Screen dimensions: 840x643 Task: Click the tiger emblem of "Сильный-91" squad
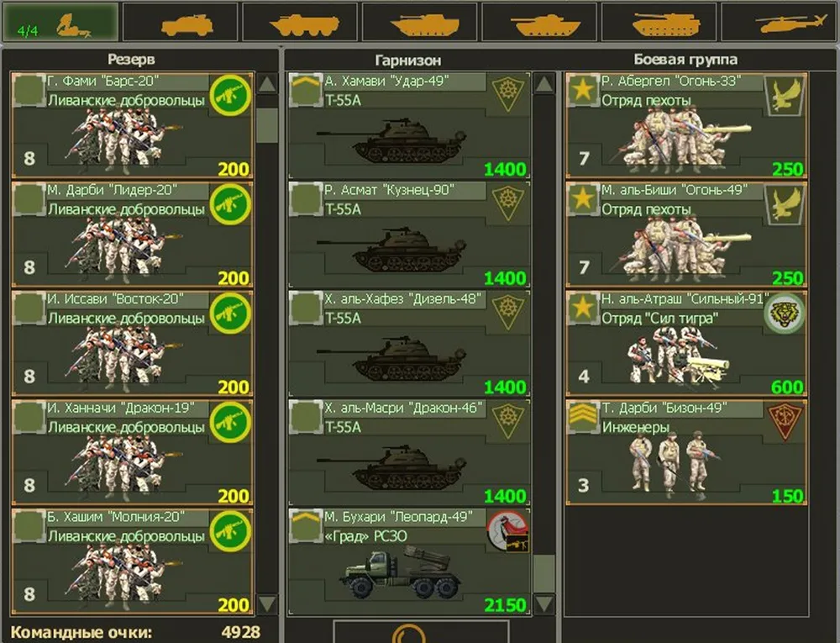pyautogui.click(x=785, y=314)
